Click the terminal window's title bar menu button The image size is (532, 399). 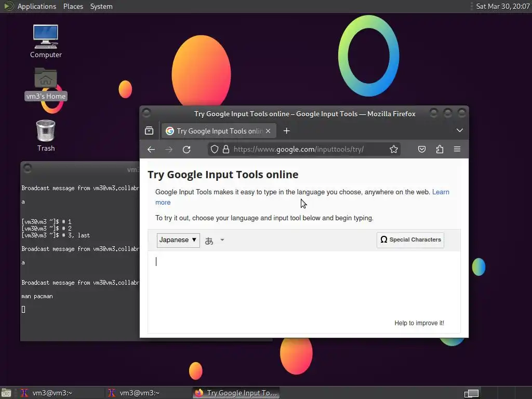(28, 168)
